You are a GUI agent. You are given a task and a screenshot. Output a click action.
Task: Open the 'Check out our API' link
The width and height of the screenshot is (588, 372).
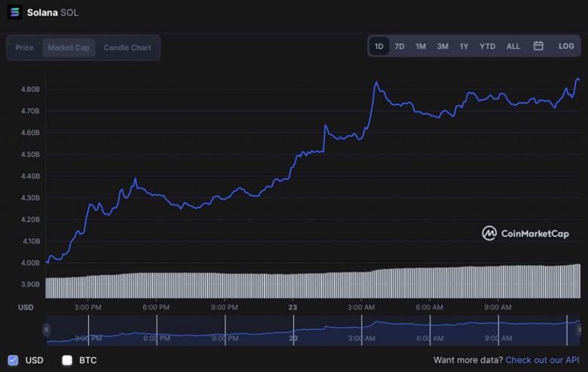pyautogui.click(x=542, y=361)
